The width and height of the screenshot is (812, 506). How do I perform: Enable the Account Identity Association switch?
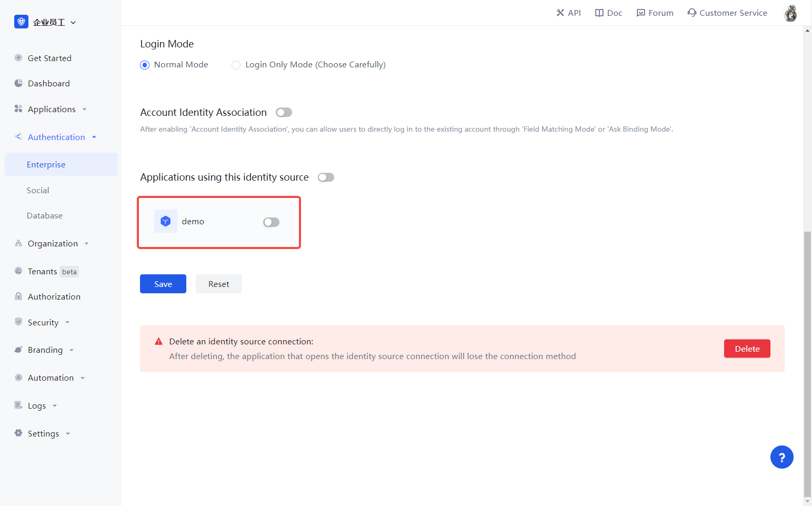tap(284, 113)
